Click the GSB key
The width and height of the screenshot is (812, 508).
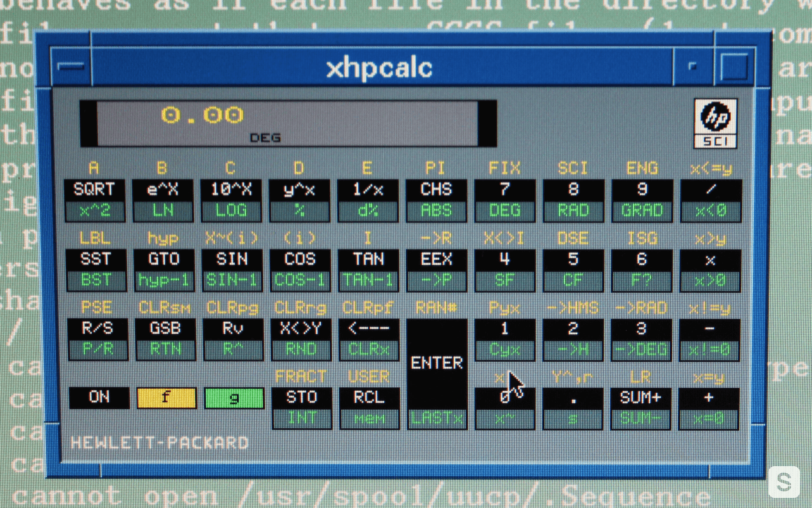pos(166,340)
